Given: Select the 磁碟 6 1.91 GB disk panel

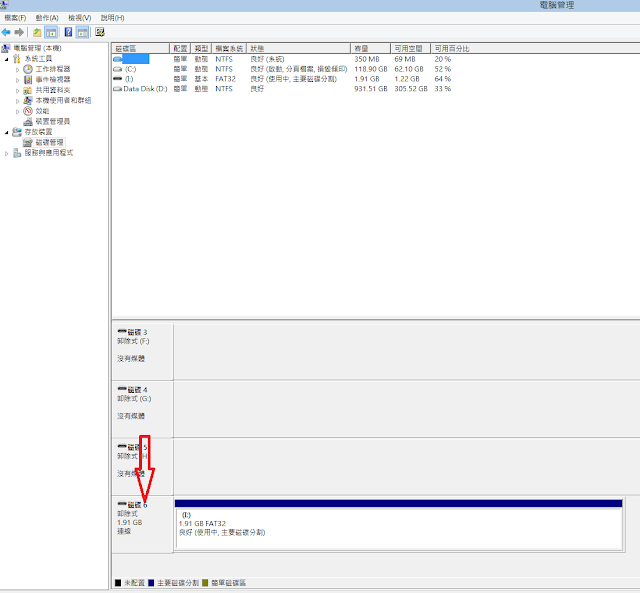Looking at the screenshot, I should (x=142, y=524).
